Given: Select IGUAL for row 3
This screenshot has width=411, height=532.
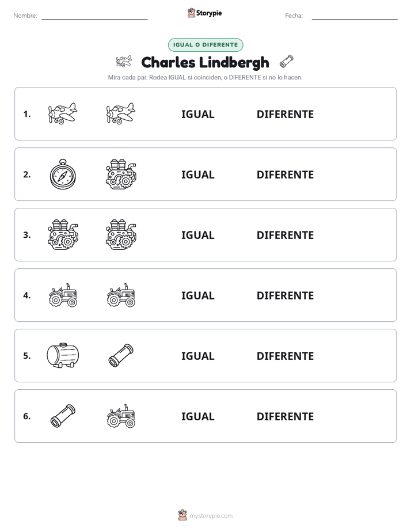Looking at the screenshot, I should click(197, 235).
